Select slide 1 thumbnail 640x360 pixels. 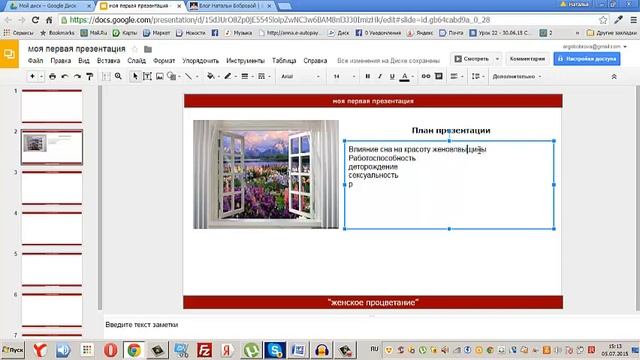point(52,106)
